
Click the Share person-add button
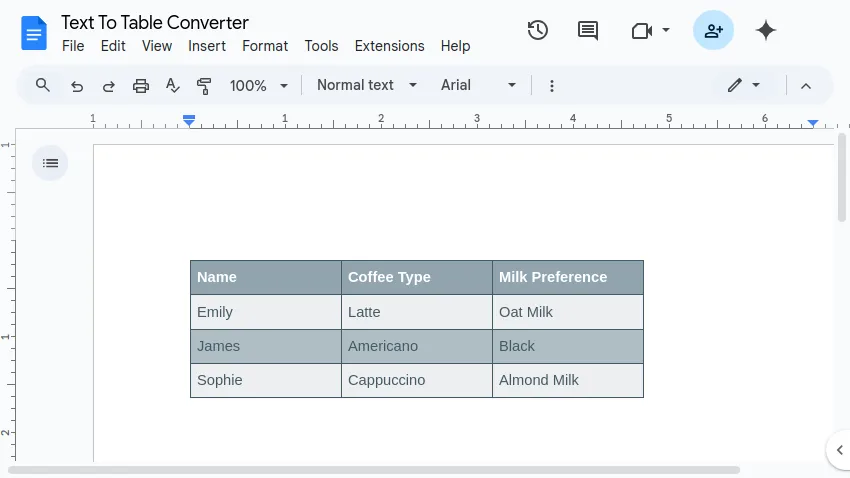pos(713,30)
